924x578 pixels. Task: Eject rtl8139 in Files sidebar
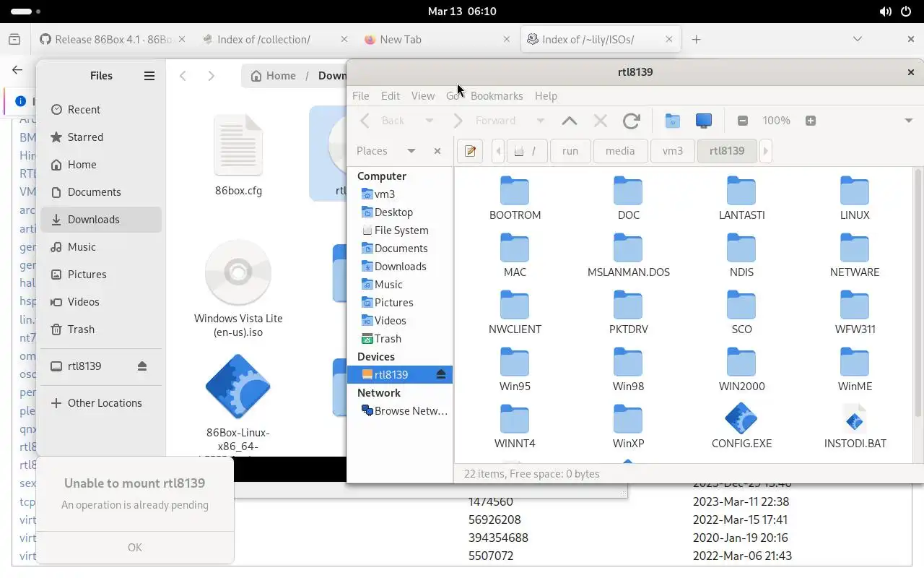(142, 366)
